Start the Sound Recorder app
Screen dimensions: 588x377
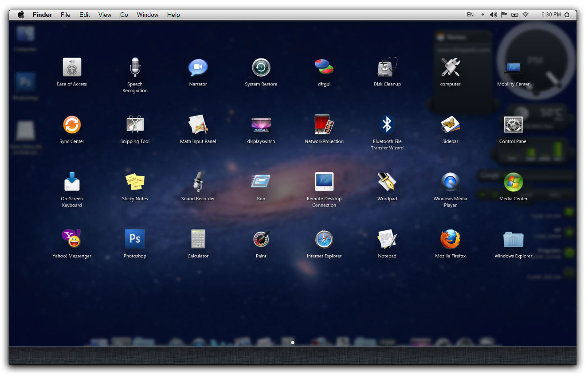[198, 182]
